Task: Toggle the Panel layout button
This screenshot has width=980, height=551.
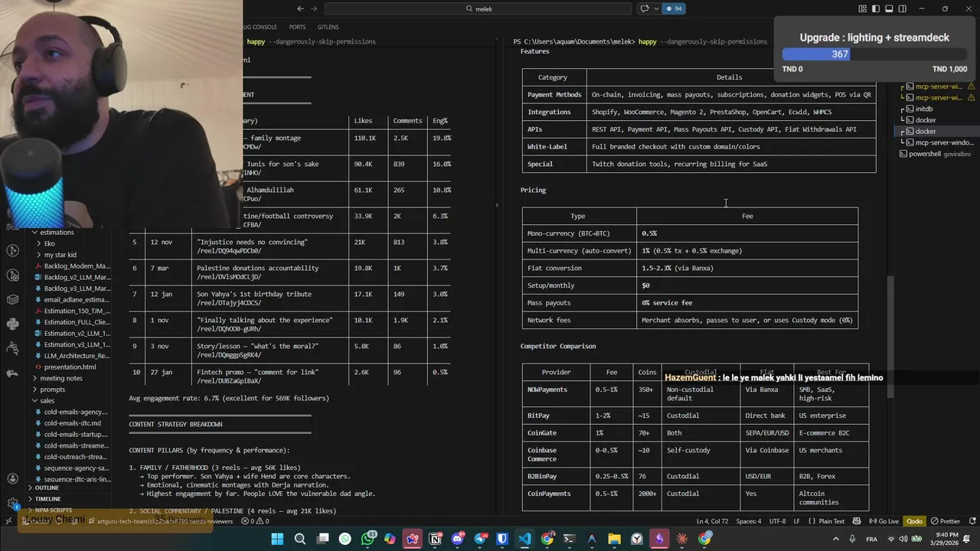Action: point(889,8)
